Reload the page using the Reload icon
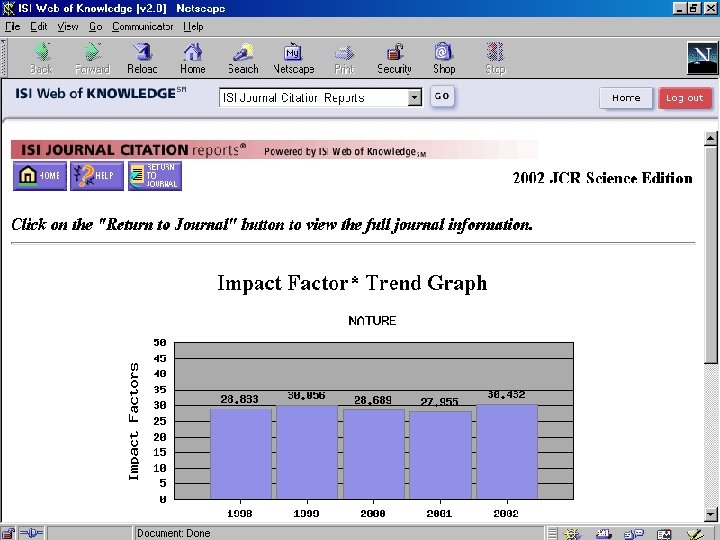The width and height of the screenshot is (720, 540). (x=142, y=58)
